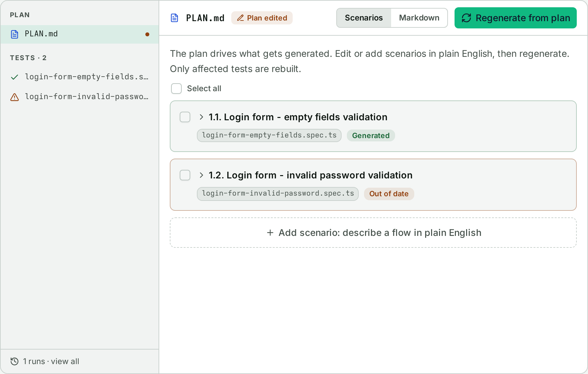The height and width of the screenshot is (374, 588).
Task: Click the PLAN.md file icon in sidebar
Action: point(15,34)
